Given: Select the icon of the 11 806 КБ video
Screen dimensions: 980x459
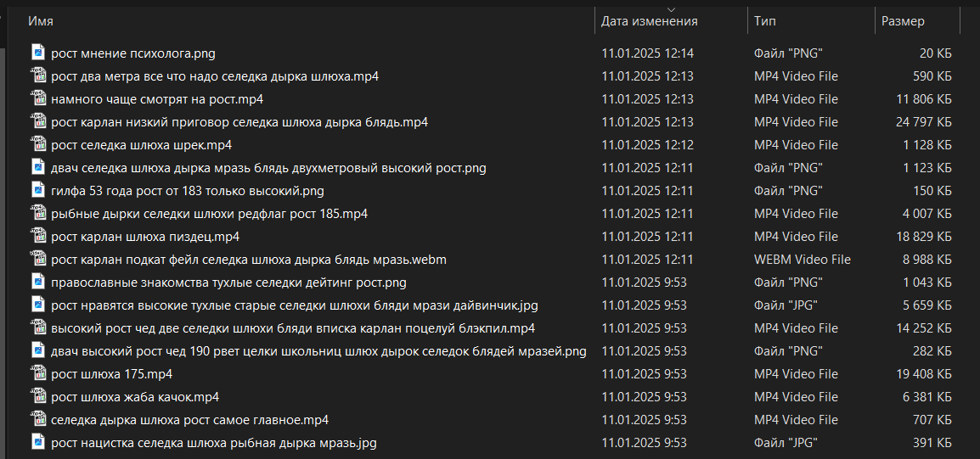Looking at the screenshot, I should point(39,98).
